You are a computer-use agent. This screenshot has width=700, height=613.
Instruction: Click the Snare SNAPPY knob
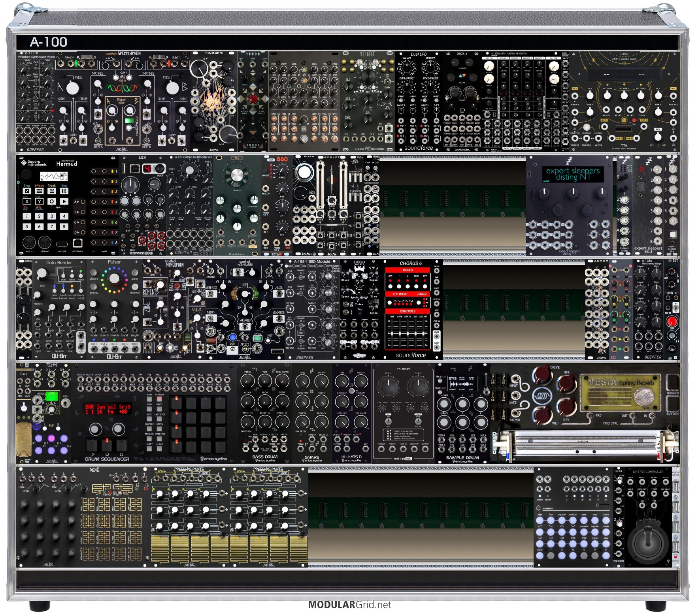coord(321,381)
